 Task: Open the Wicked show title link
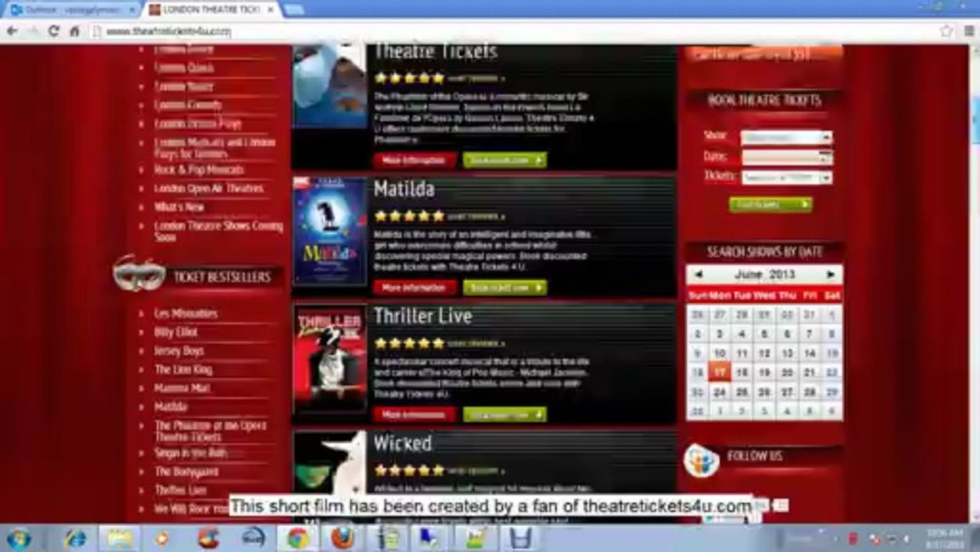tap(403, 443)
